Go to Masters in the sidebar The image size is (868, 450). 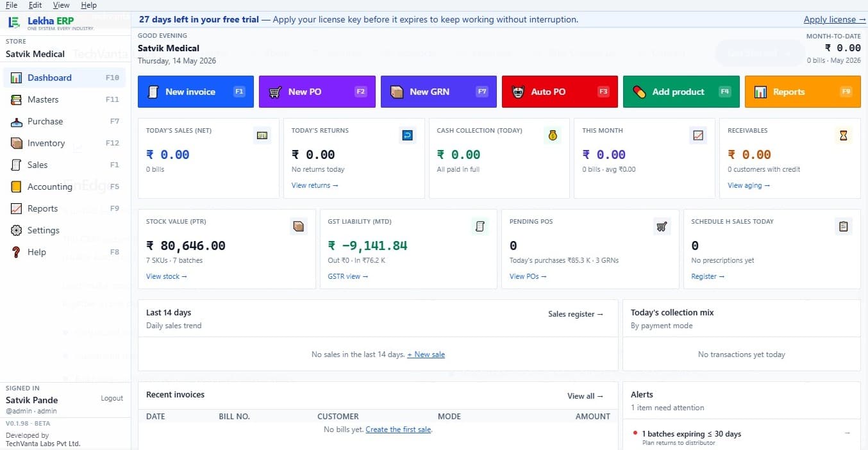point(65,99)
